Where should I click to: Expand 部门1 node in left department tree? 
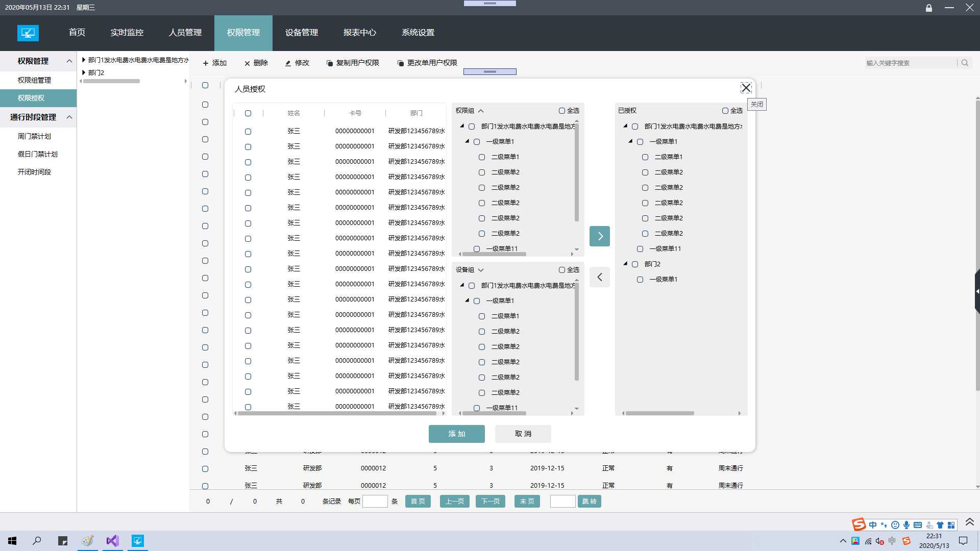point(84,60)
